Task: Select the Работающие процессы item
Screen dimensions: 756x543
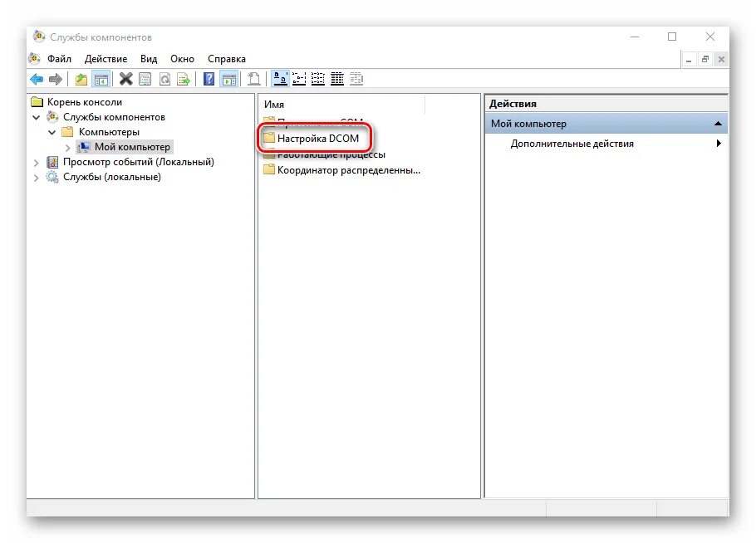Action: pos(331,154)
